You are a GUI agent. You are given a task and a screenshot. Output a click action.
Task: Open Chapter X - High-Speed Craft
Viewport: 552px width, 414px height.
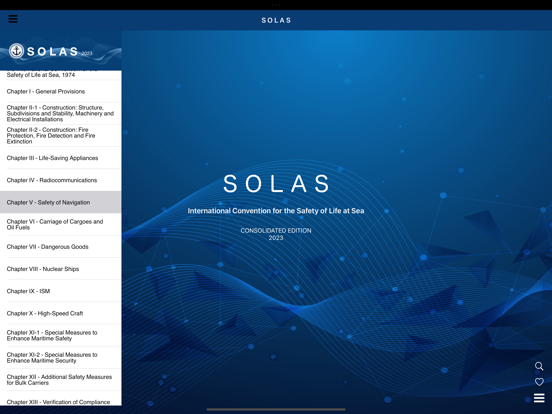click(61, 313)
